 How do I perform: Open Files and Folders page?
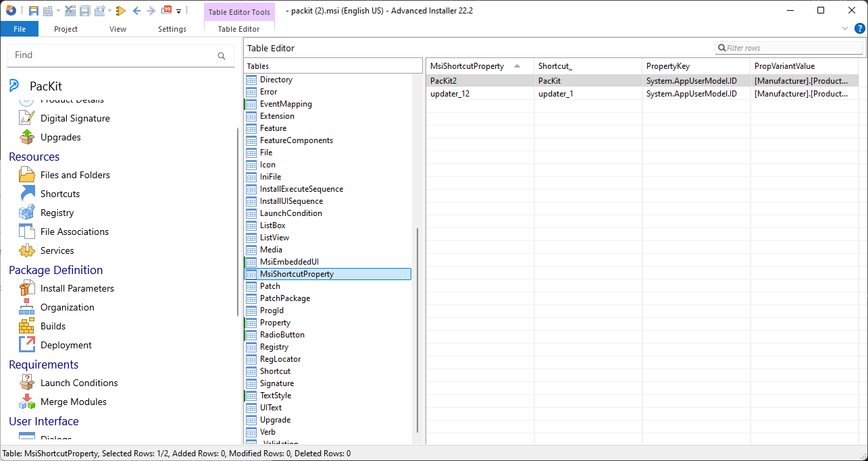click(x=75, y=175)
